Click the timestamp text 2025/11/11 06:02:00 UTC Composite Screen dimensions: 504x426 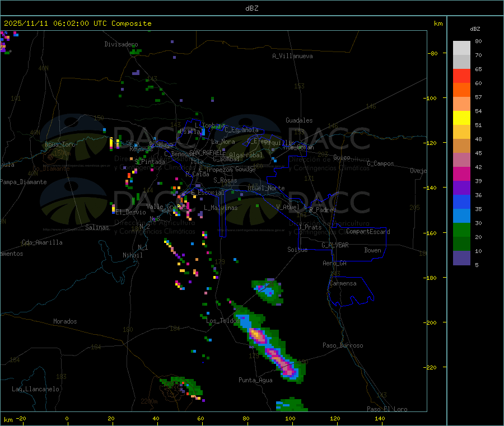77,24
